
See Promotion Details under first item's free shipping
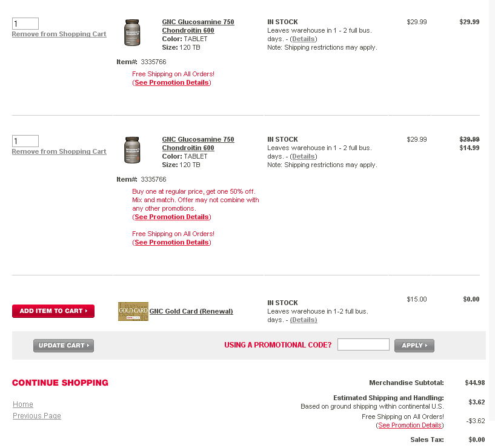(171, 82)
